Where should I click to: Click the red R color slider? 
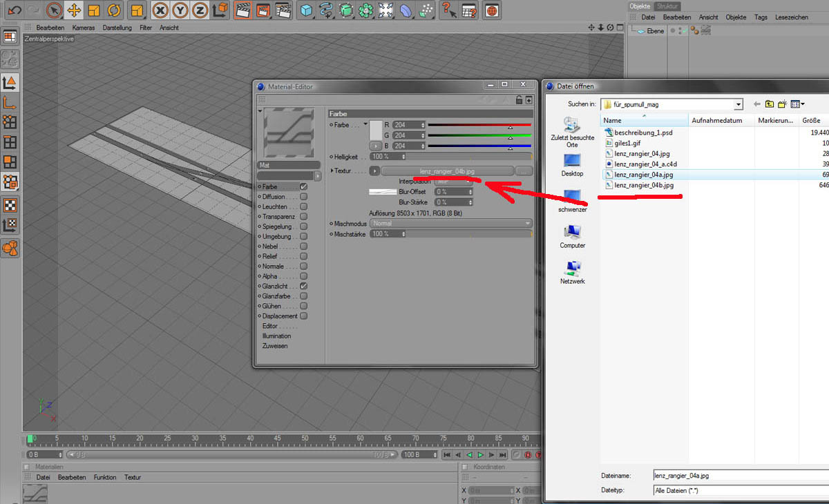click(479, 125)
